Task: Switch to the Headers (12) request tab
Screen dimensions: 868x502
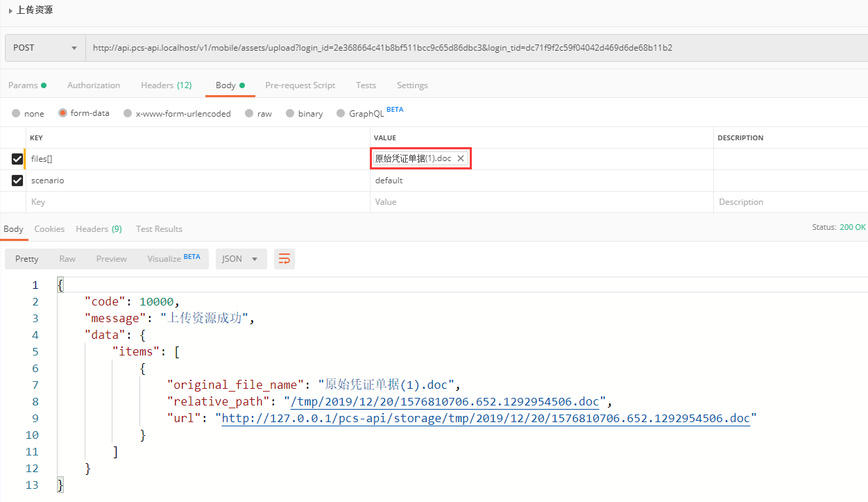Action: pos(166,85)
